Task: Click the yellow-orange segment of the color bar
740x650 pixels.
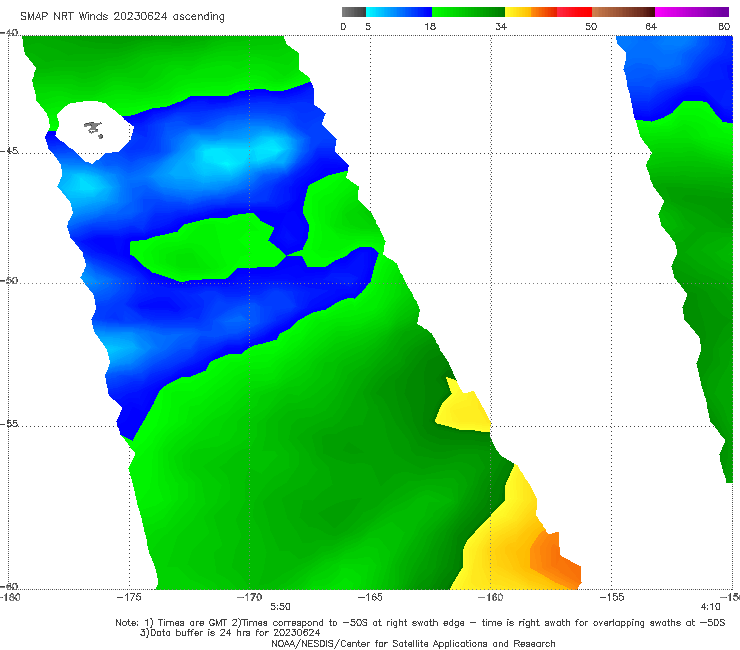Action: pyautogui.click(x=531, y=12)
